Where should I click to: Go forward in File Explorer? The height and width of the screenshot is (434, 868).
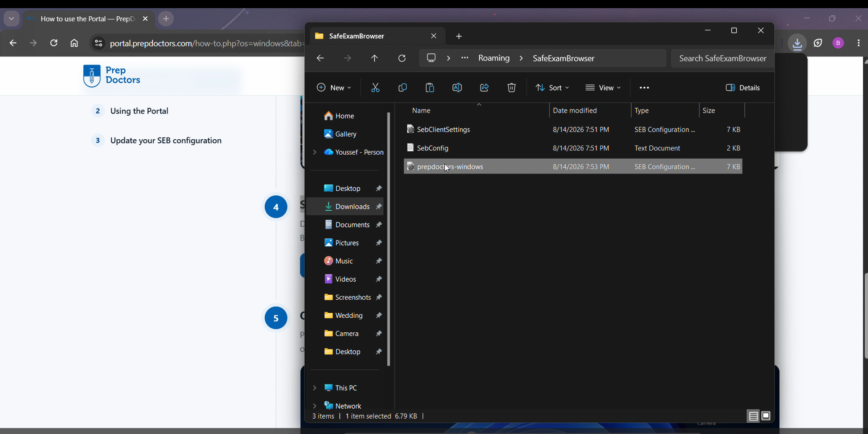[x=348, y=58]
